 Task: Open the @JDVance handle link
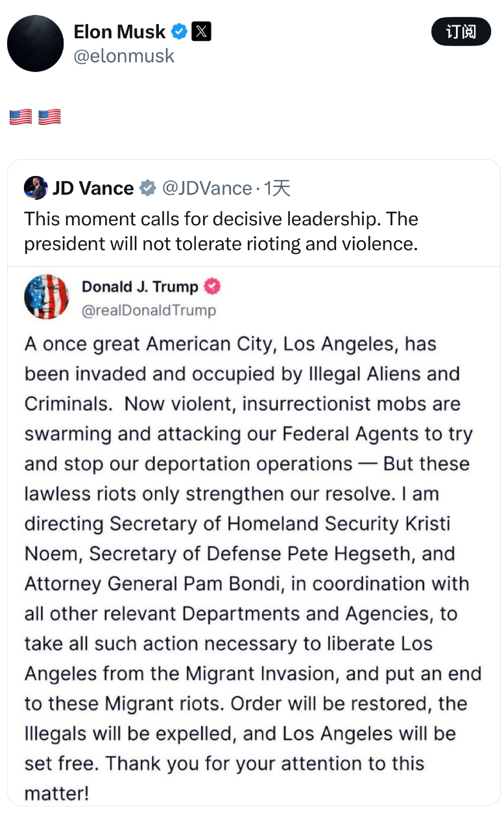206,188
